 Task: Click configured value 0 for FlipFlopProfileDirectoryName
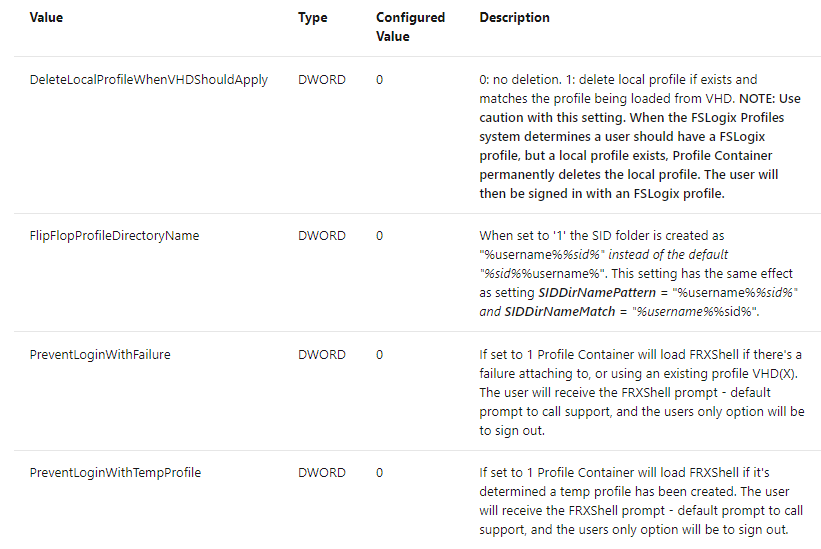[380, 236]
